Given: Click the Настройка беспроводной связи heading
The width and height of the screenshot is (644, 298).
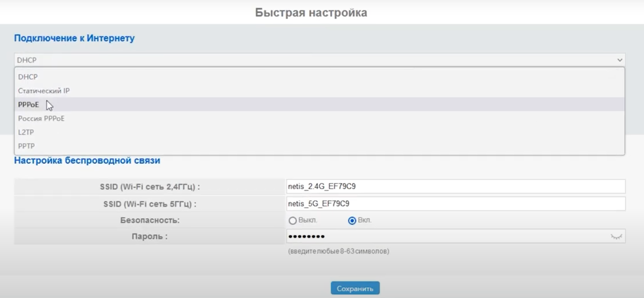Looking at the screenshot, I should [x=87, y=160].
